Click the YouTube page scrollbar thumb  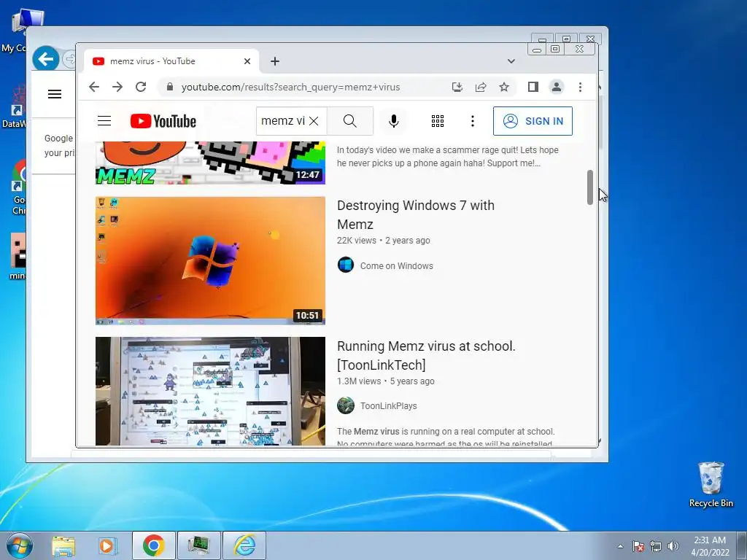589,187
